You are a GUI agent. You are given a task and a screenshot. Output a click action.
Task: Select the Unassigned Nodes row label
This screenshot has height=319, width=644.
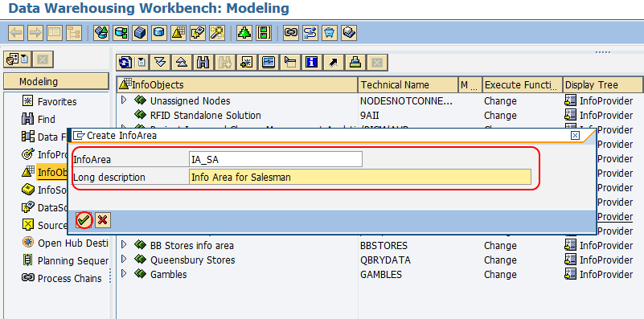pos(191,101)
